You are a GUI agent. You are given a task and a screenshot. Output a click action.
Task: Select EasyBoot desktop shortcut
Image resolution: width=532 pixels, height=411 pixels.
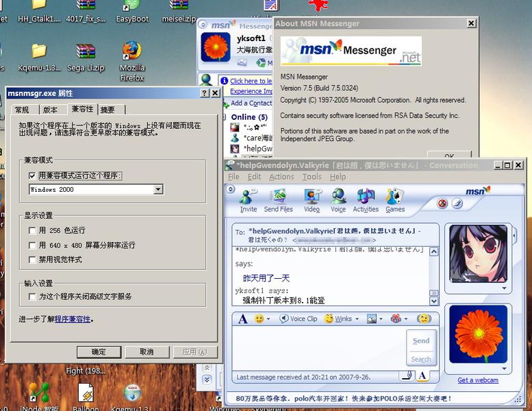point(132,12)
